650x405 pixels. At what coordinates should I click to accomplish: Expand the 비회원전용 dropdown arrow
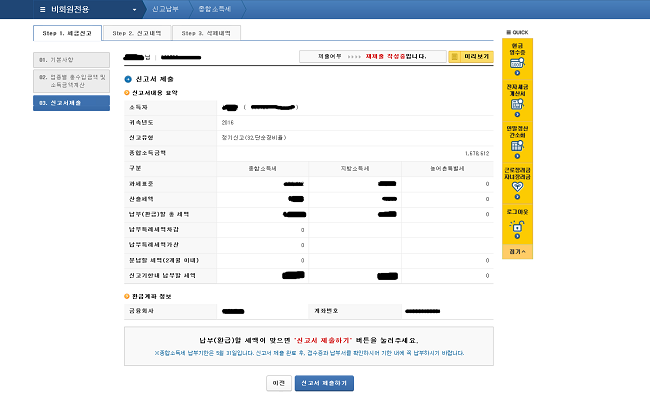tap(134, 8)
